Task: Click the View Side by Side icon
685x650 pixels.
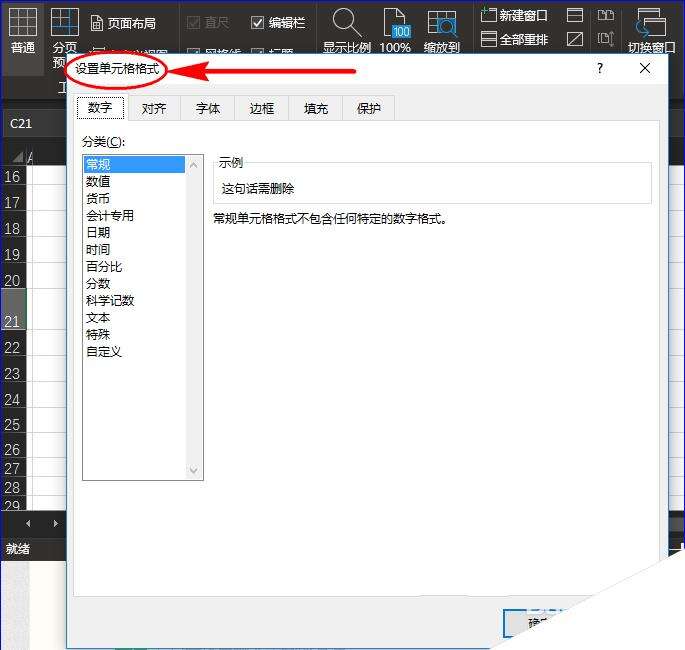Action: point(605,15)
